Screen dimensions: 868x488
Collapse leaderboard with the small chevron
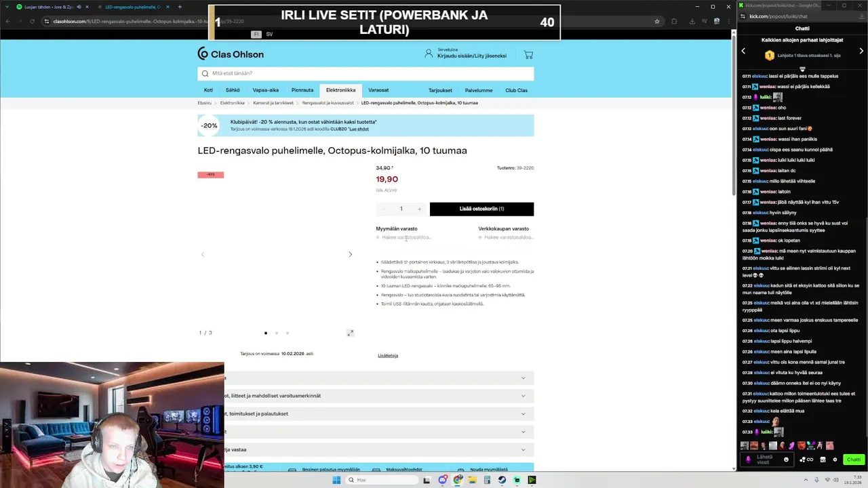802,69
